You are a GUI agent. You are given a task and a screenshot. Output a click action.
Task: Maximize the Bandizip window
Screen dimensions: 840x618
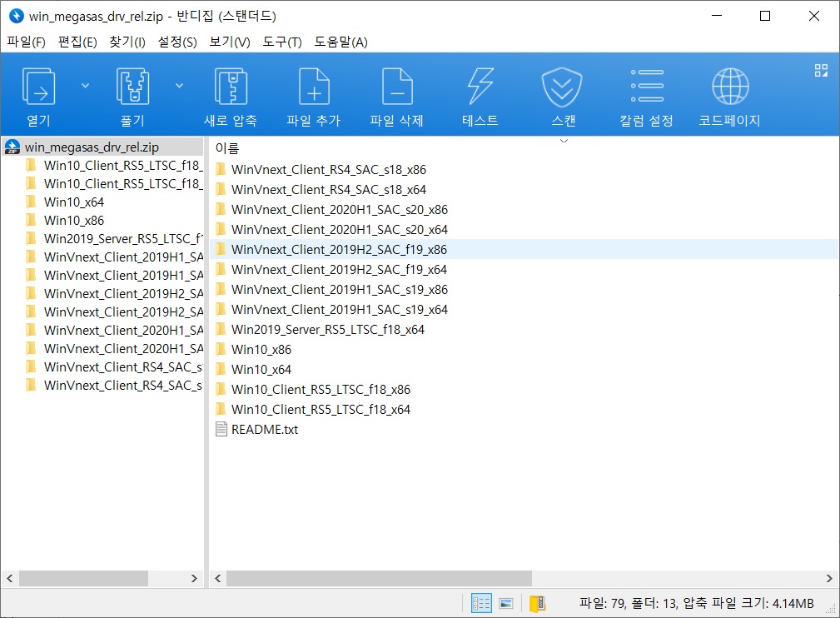(765, 16)
